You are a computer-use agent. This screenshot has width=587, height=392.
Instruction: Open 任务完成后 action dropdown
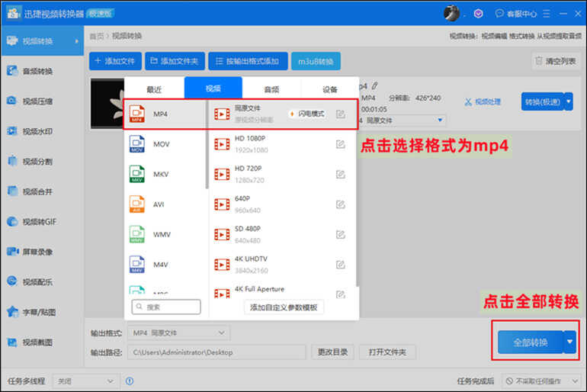pos(544,381)
